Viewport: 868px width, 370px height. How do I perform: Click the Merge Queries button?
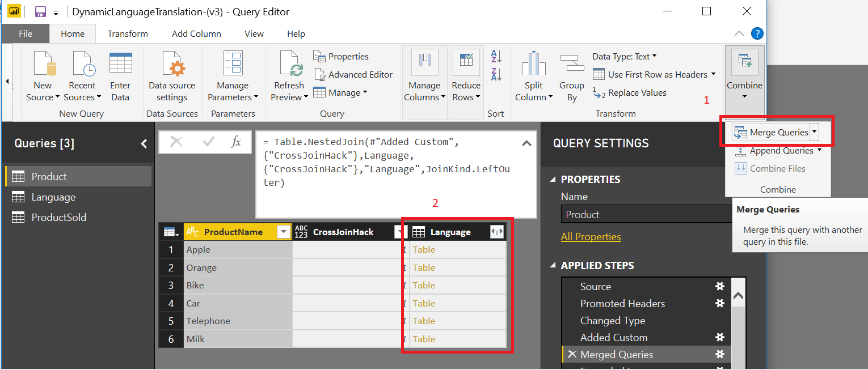coord(772,132)
